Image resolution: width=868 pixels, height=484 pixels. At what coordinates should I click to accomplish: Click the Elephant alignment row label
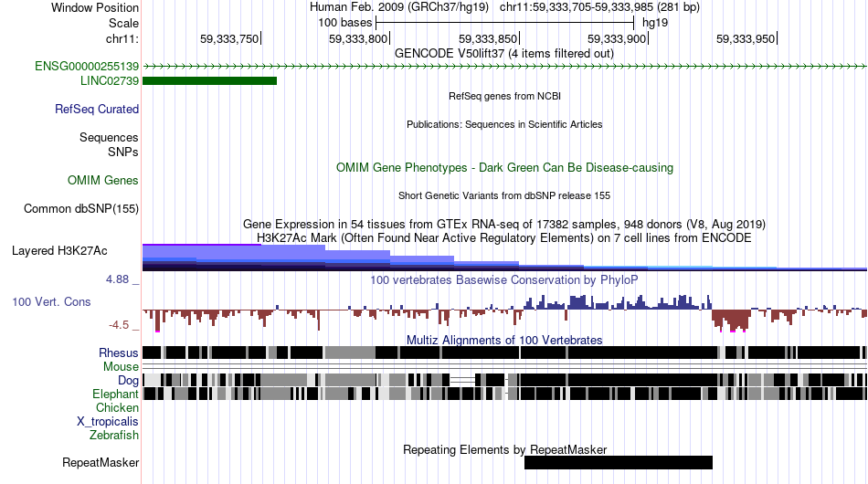pyautogui.click(x=115, y=395)
